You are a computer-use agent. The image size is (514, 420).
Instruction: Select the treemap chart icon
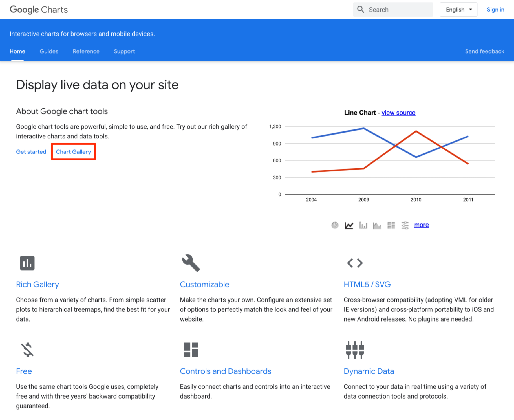391,225
